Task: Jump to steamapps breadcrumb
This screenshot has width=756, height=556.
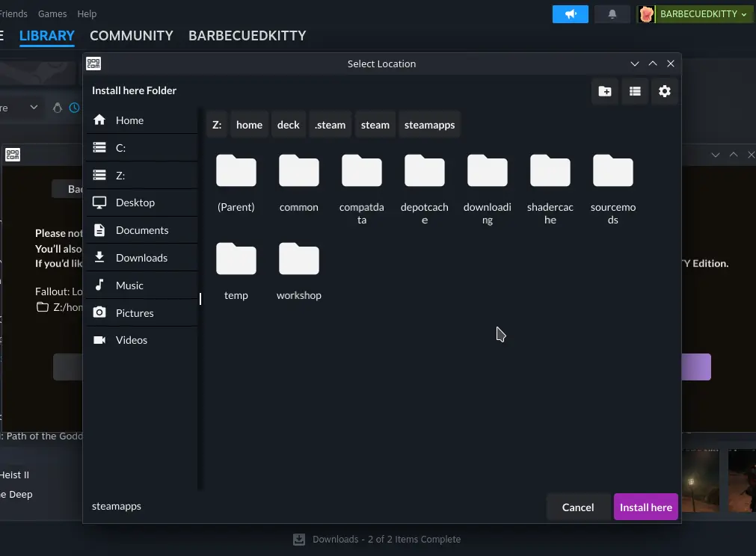Action: click(x=429, y=125)
